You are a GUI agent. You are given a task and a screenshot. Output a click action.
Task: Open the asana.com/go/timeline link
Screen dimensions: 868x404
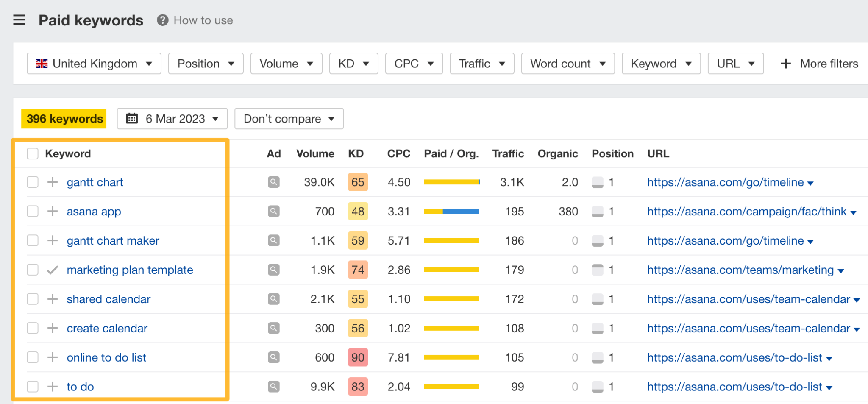click(x=725, y=182)
